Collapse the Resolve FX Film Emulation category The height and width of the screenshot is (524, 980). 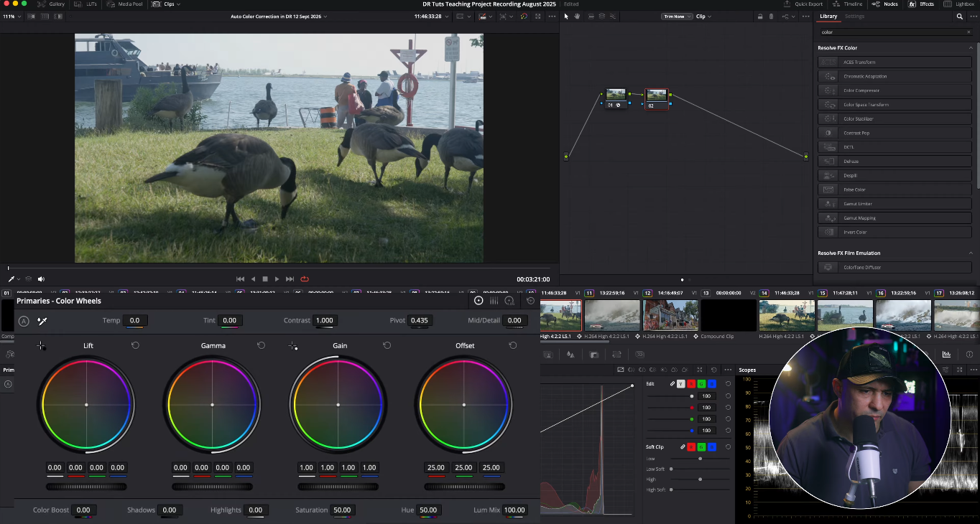(971, 253)
